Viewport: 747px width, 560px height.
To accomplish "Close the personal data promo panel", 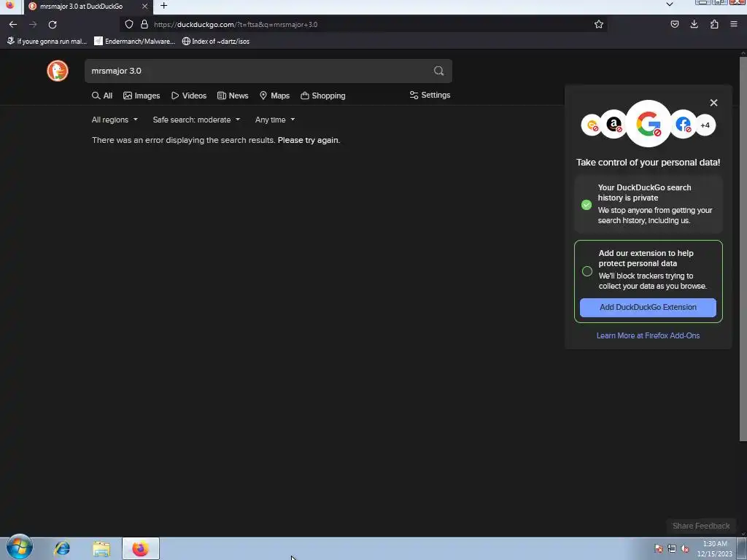I will [713, 103].
